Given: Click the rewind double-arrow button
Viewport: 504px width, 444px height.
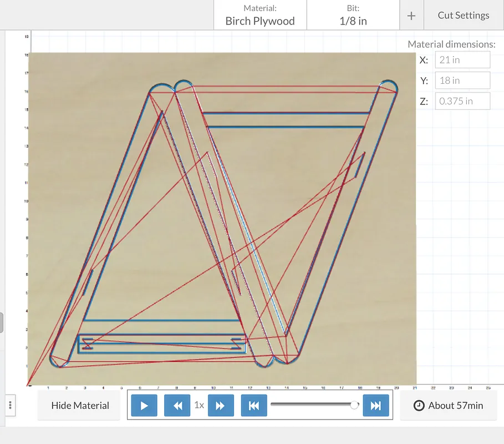Looking at the screenshot, I should (x=177, y=406).
